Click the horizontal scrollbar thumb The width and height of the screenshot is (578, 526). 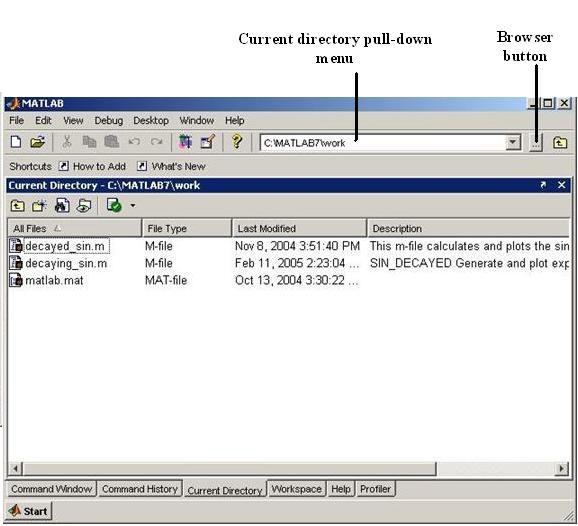click(229, 468)
